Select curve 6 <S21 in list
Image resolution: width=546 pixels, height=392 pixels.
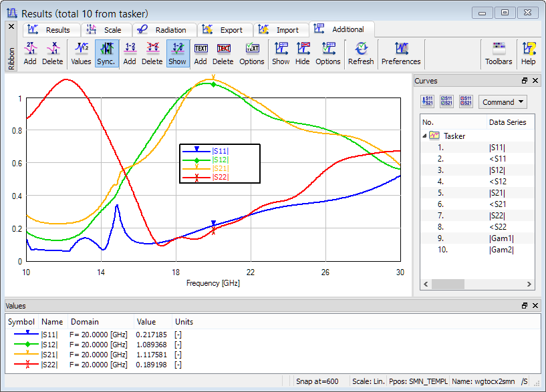[x=477, y=204]
